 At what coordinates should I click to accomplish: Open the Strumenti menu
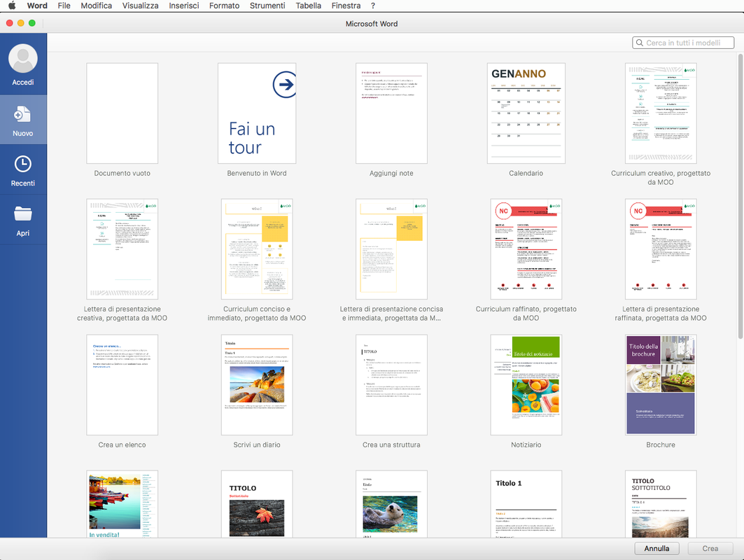click(x=267, y=6)
